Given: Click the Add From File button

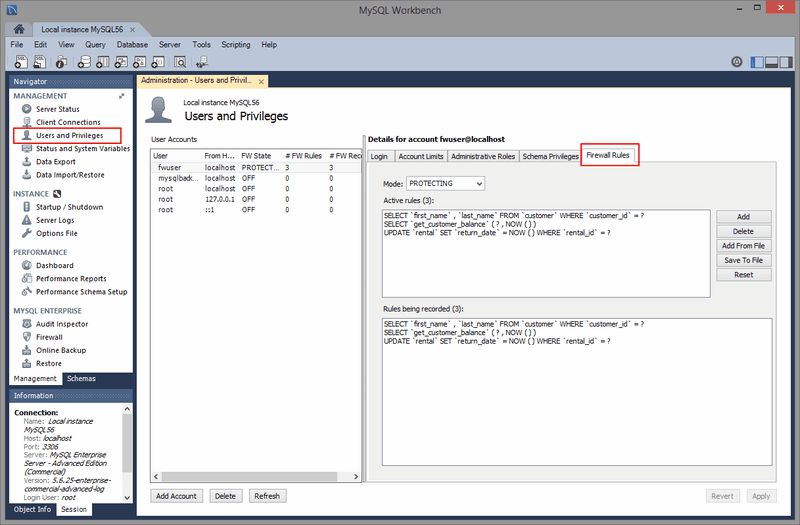Looking at the screenshot, I should [743, 245].
